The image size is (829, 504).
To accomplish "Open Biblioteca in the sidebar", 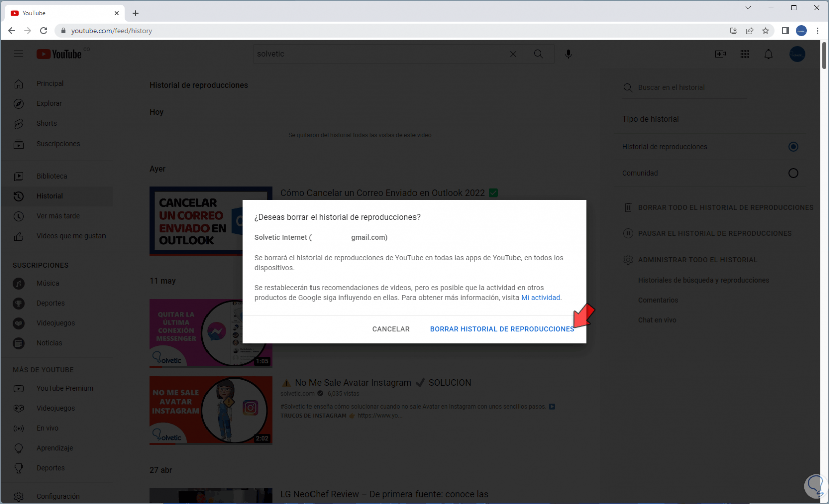I will tap(56, 176).
